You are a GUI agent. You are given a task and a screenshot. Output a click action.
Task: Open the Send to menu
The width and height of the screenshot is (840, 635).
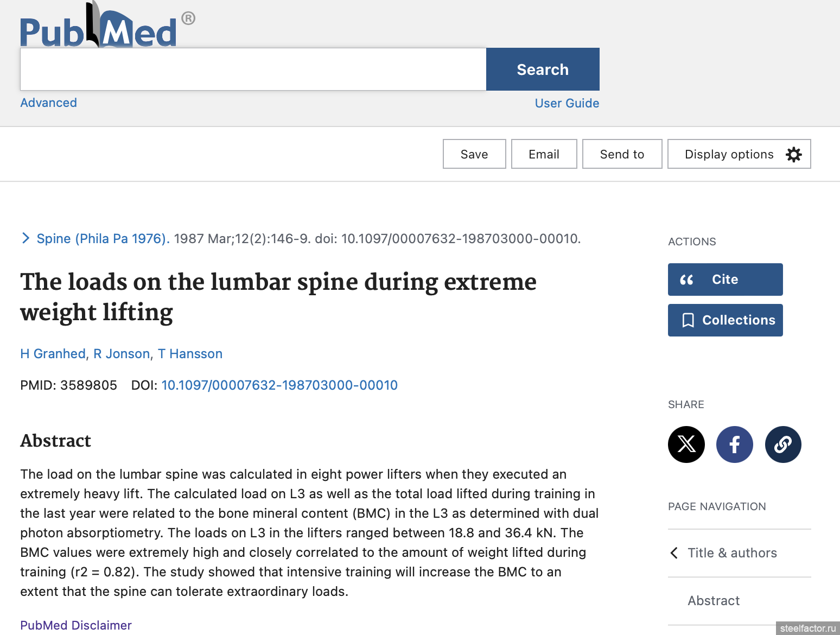[622, 154]
